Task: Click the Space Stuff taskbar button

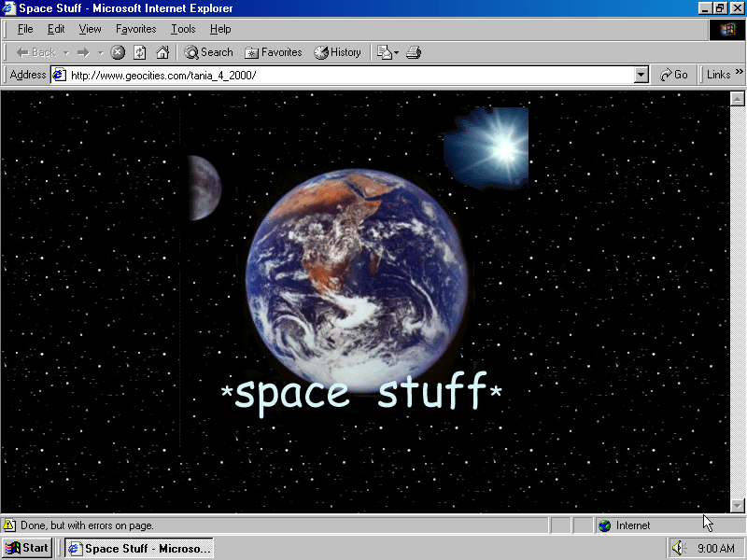Action: click(x=139, y=548)
